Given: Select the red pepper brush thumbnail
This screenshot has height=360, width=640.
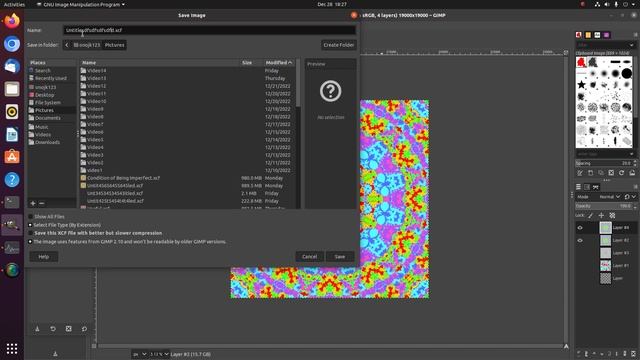Looking at the screenshot, I should tap(581, 62).
